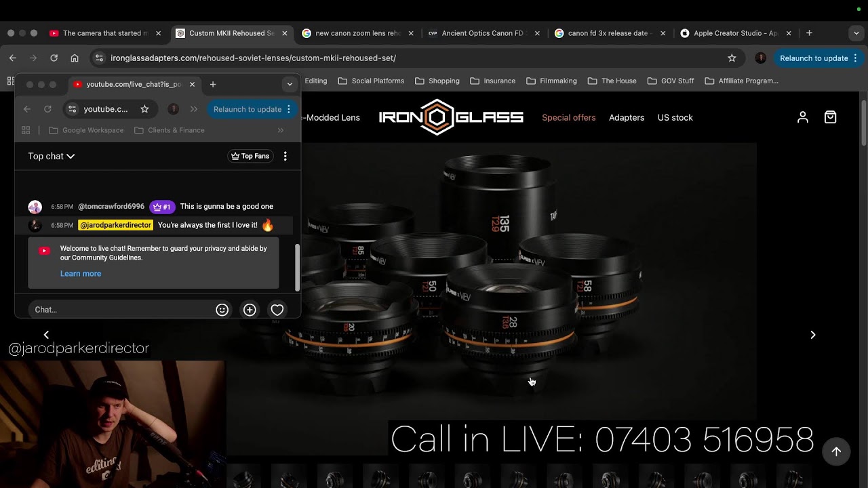Open the Iron Glass logo home link
Viewport: 868px width, 488px height.
451,117
